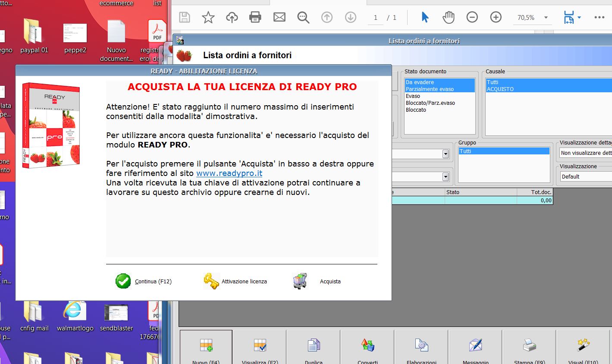The height and width of the screenshot is (364, 612).
Task: Click the 'Stato' column header
Action: click(481, 192)
